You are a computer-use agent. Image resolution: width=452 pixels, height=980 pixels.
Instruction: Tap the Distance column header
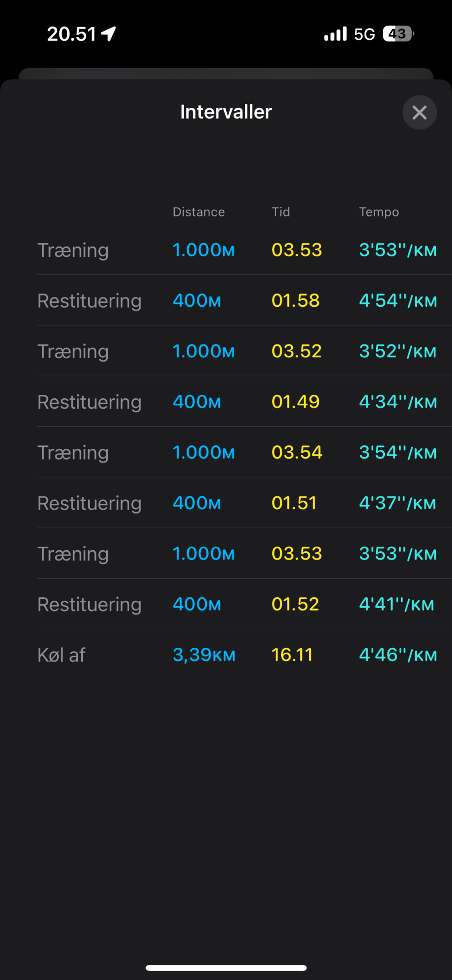[199, 212]
